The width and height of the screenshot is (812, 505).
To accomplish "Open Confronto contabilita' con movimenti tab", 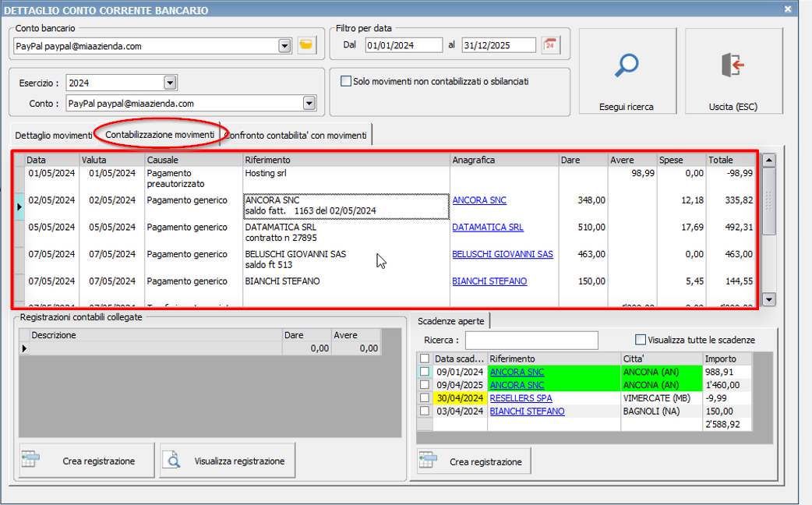I will 295,136.
